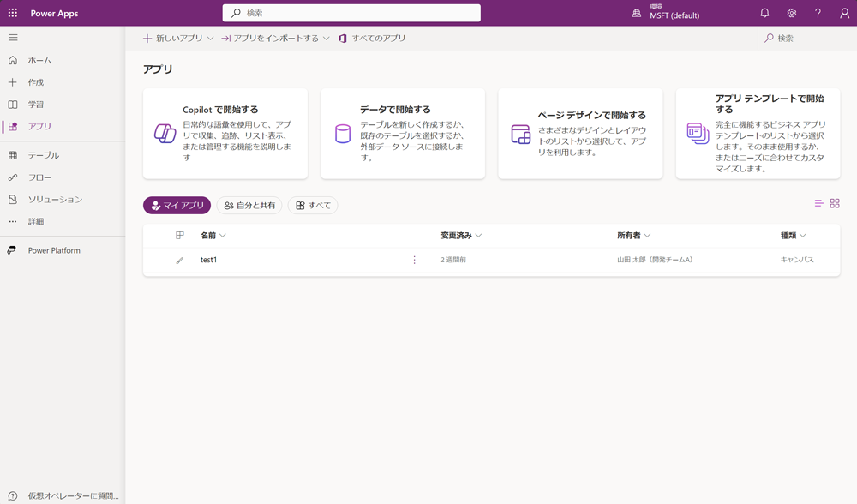
Task: Open the settings gear
Action: pyautogui.click(x=791, y=13)
